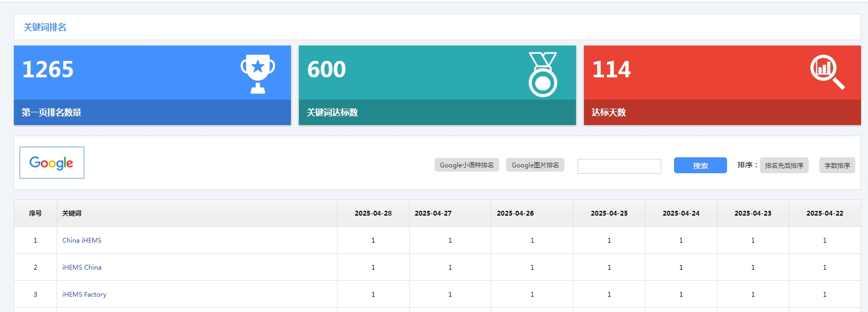Image resolution: width=868 pixels, height=312 pixels.
Task: Click the 1265 count on blue card
Action: point(48,69)
